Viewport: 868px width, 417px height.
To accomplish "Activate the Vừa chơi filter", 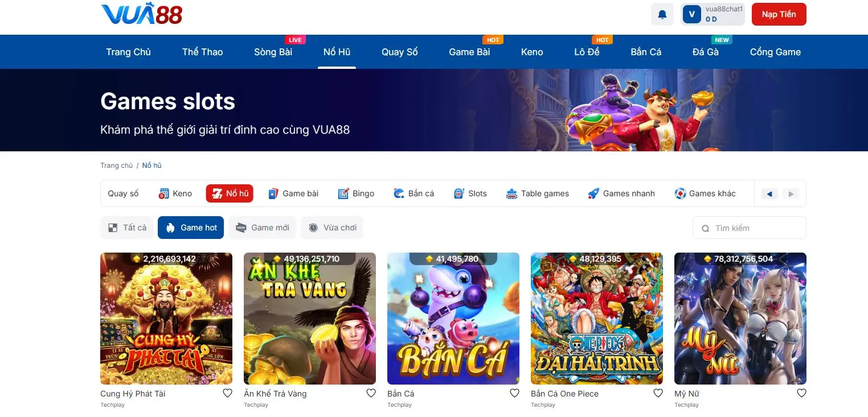I will point(332,227).
